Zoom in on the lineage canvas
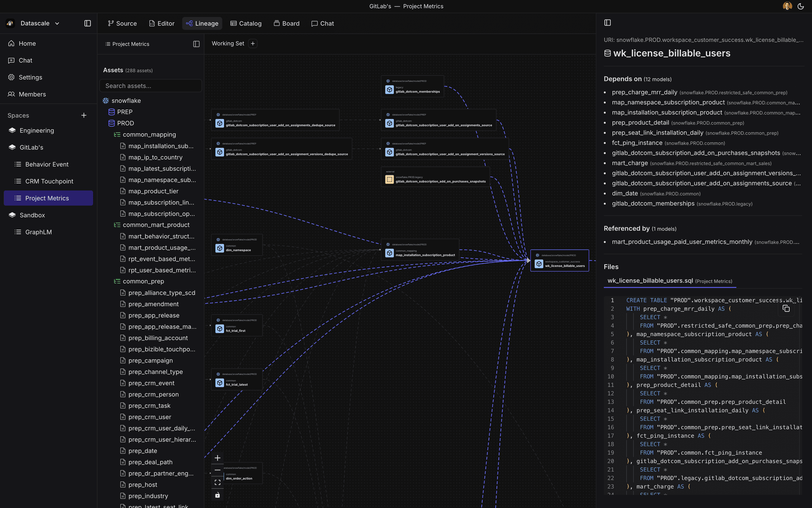 point(217,457)
